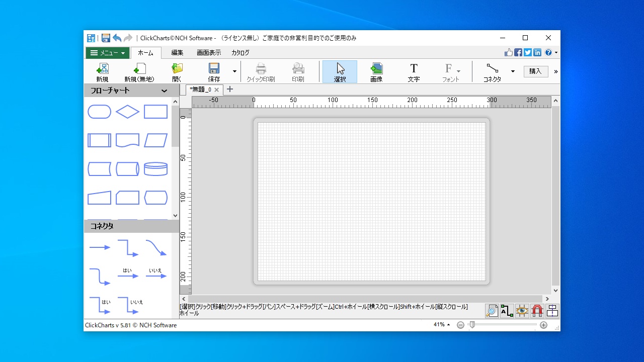This screenshot has width=644, height=362.
Task: Click the canvas scroll left arrow
Action: coord(184,299)
